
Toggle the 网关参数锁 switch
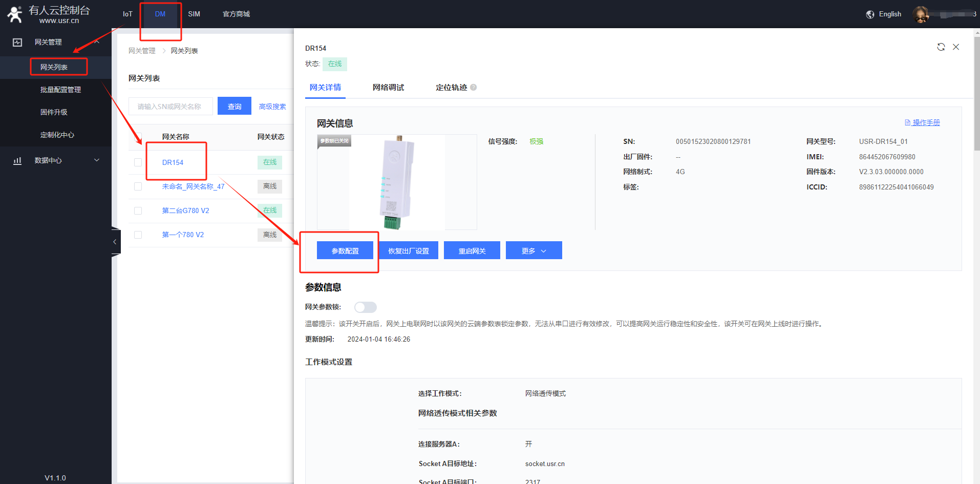pos(365,307)
